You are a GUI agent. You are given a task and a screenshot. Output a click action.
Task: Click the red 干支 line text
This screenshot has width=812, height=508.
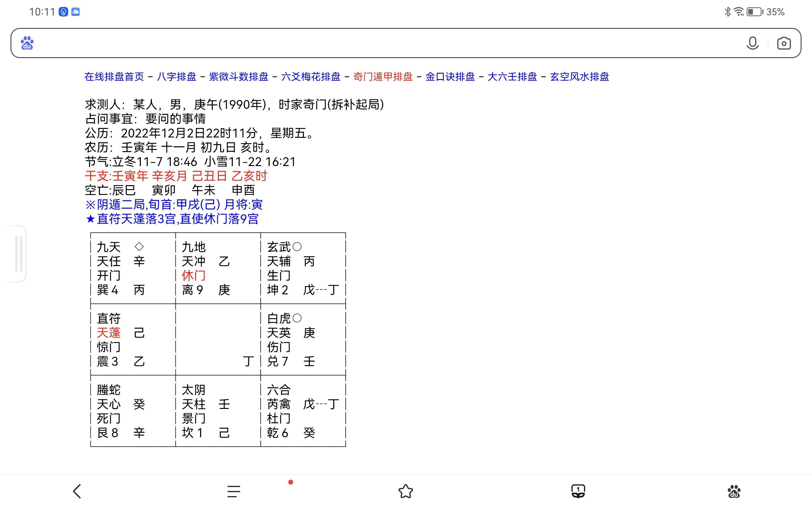tap(176, 176)
